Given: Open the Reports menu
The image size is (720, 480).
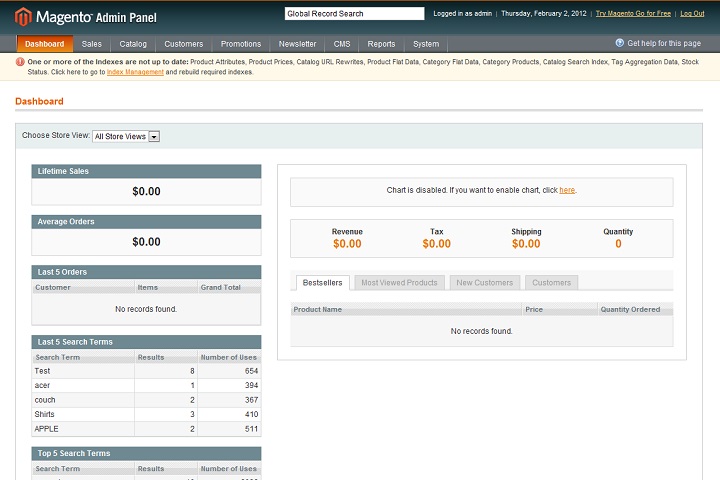Looking at the screenshot, I should 381,44.
